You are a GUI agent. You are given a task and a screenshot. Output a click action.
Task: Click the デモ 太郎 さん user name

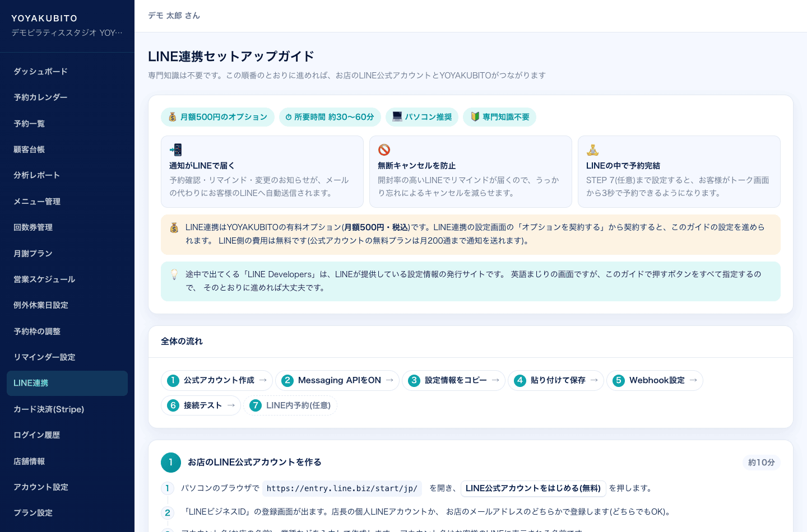click(x=174, y=16)
